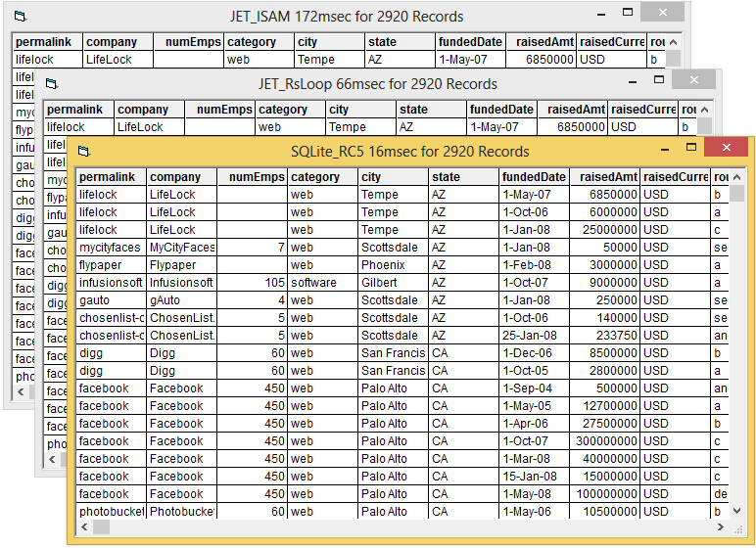The height and width of the screenshot is (548, 756).
Task: Click the 'permalink' column header in SQLite_RC5
Action: pos(112,177)
